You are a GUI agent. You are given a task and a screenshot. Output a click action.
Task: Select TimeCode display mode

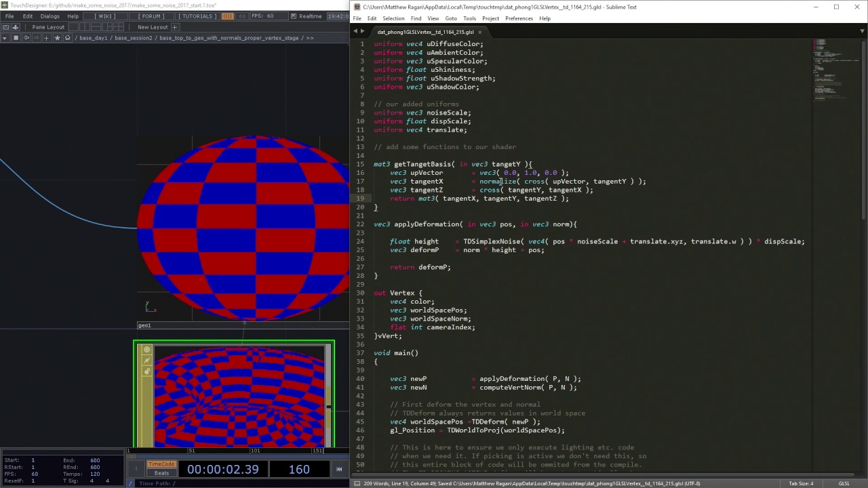pos(161,464)
